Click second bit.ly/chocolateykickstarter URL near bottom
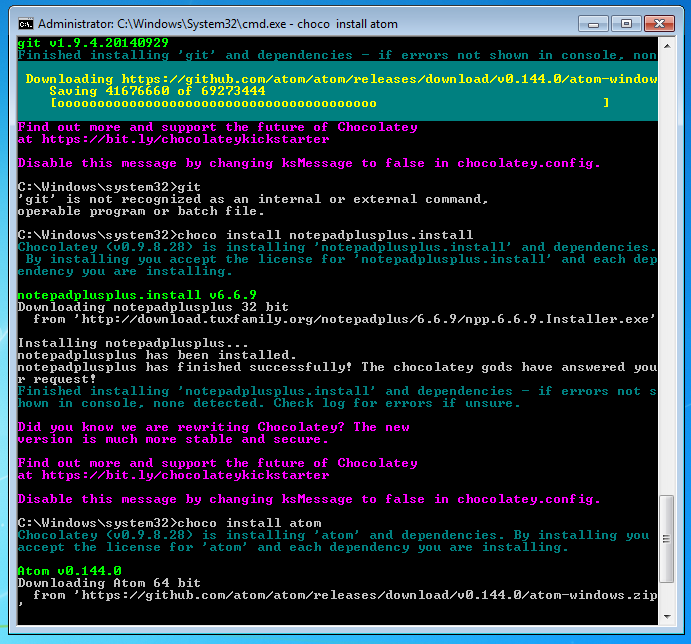This screenshot has width=691, height=644. 185,475
